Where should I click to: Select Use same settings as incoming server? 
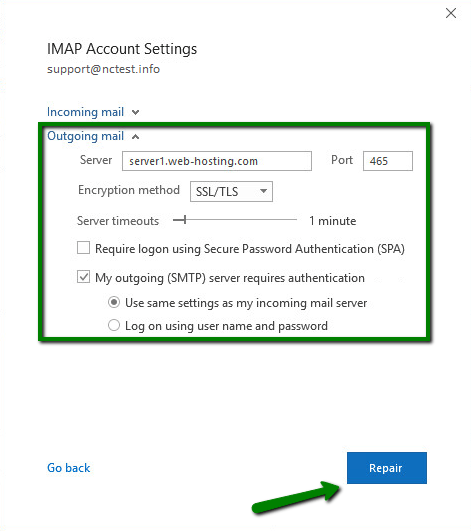pyautogui.click(x=114, y=302)
